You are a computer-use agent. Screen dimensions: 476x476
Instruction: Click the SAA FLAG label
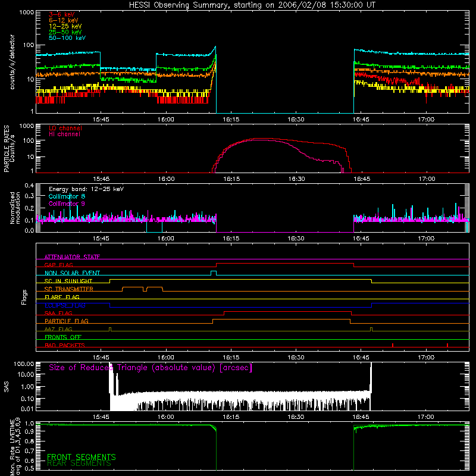[x=58, y=313]
